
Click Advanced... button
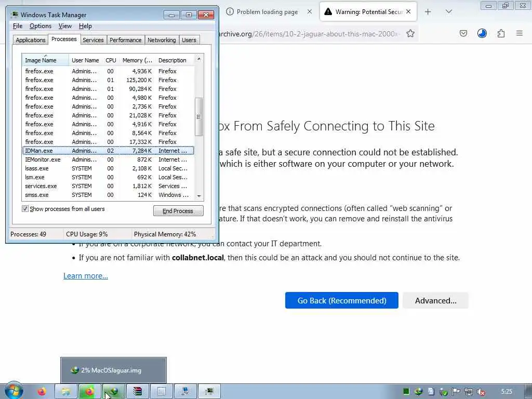pyautogui.click(x=436, y=300)
